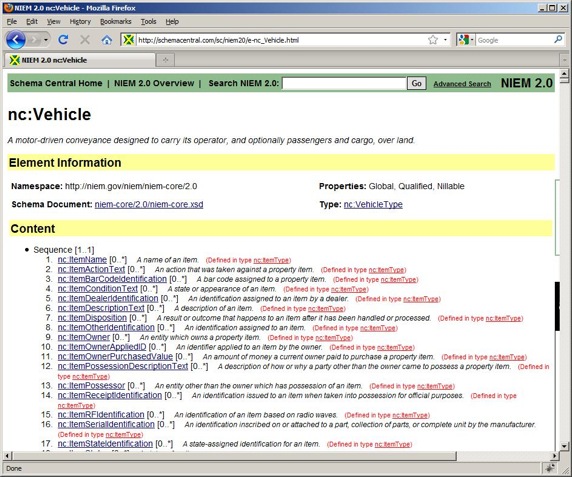Go to the Home page icon
The height and width of the screenshot is (477, 572).
(107, 40)
